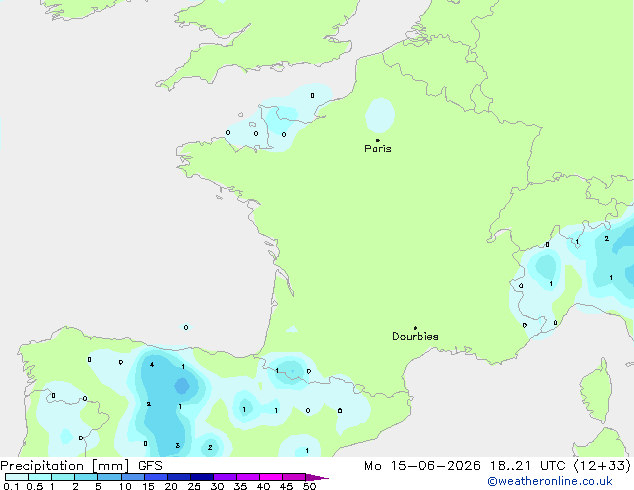Image resolution: width=634 pixels, height=490 pixels.
Task: Click the '18..21 UTC' time text
Action: [528, 466]
